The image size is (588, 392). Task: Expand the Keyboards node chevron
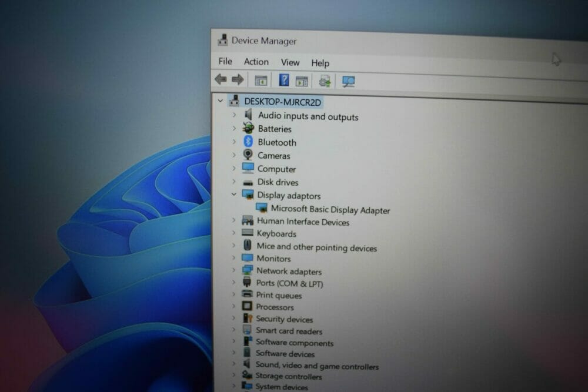coord(234,233)
